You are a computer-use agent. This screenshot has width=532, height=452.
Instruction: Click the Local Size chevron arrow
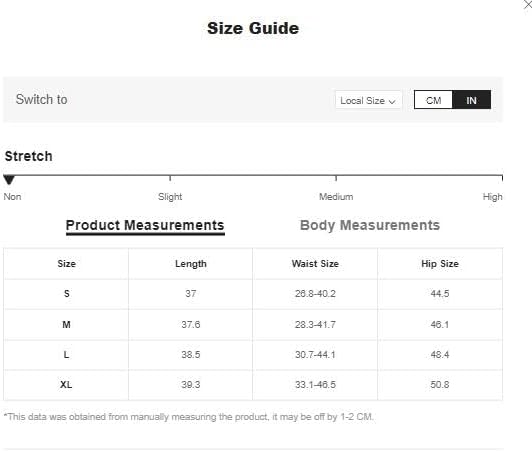coord(392,101)
